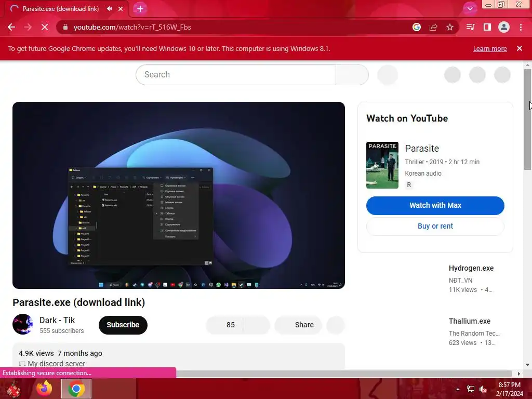532x399 pixels.
Task: Click the horizontal scroll right arrow
Action: tap(519, 374)
